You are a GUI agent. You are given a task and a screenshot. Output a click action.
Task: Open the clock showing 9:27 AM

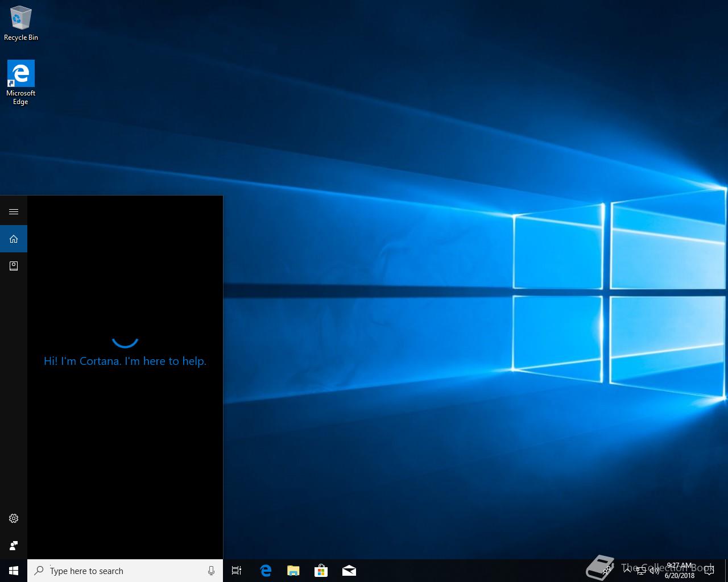coord(680,571)
